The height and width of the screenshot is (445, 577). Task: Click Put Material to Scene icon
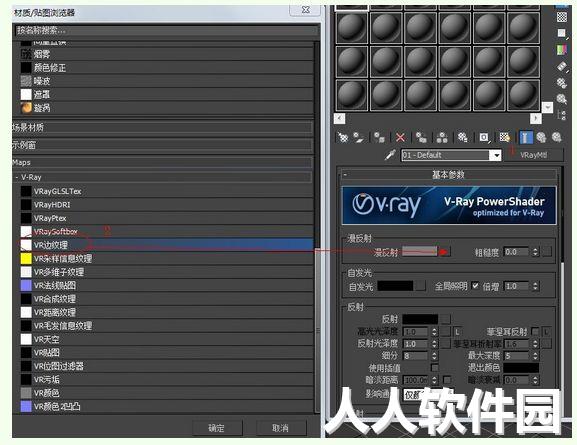click(x=358, y=138)
